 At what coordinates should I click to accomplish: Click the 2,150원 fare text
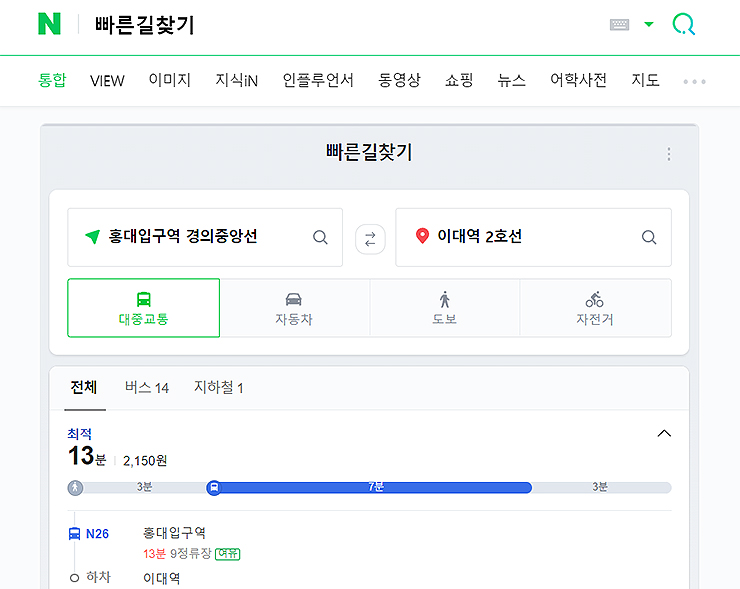[x=145, y=461]
